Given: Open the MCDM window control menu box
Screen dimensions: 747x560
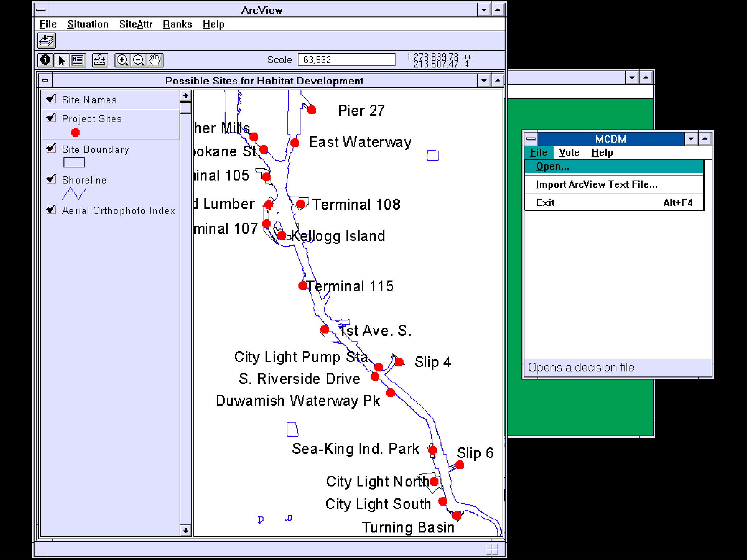Looking at the screenshot, I should pyautogui.click(x=531, y=139).
